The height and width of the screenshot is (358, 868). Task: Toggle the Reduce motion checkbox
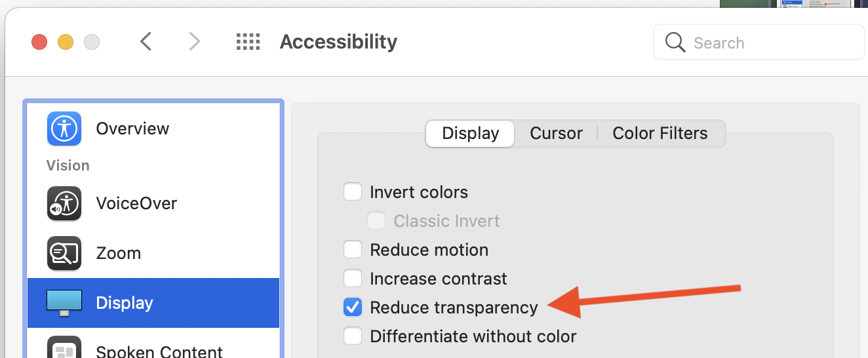[353, 250]
